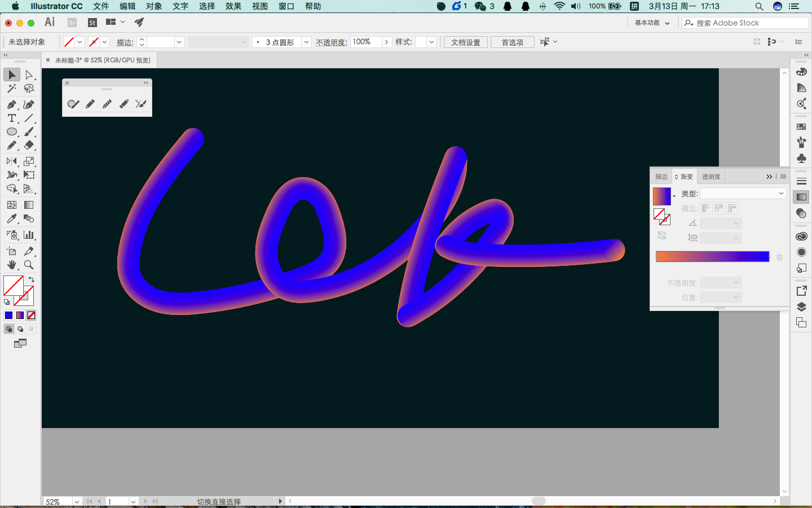This screenshot has height=508, width=812.
Task: Click the 首选项 button
Action: 513,42
